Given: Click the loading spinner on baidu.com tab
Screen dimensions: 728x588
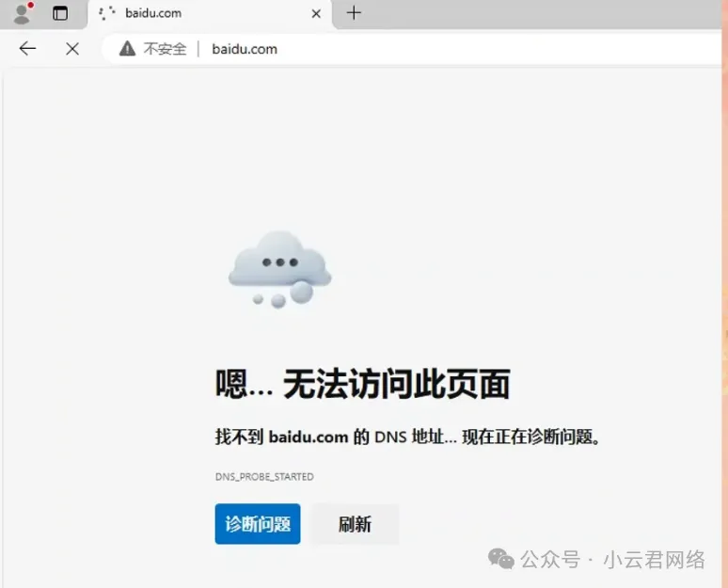Looking at the screenshot, I should pyautogui.click(x=107, y=13).
